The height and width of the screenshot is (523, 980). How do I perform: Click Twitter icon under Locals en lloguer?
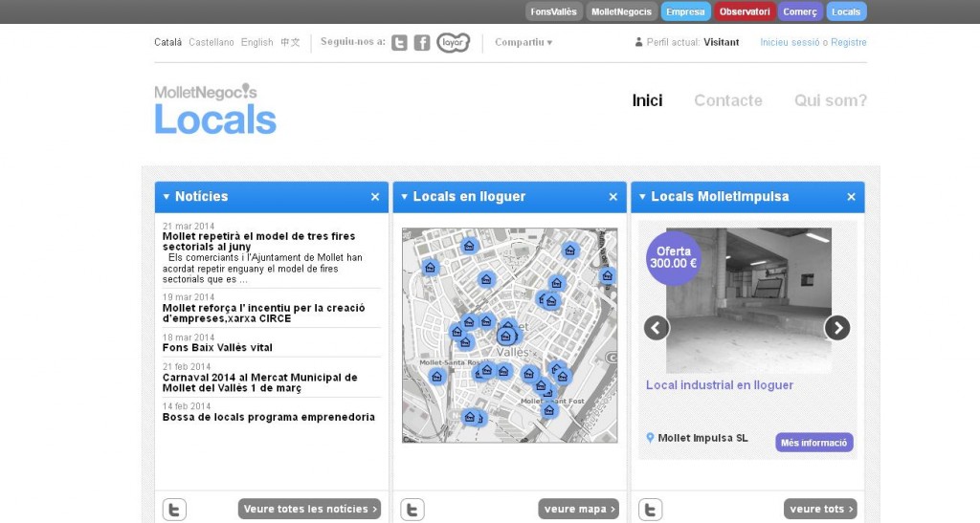(412, 509)
